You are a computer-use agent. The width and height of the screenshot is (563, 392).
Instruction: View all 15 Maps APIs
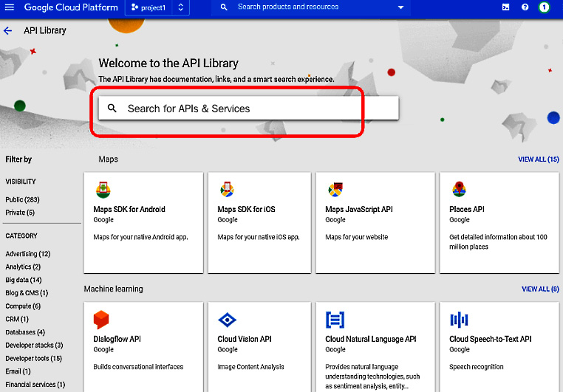coord(538,159)
